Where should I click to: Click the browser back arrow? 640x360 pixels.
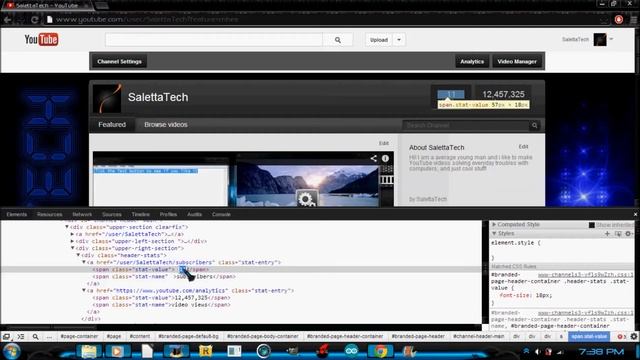tap(8, 19)
